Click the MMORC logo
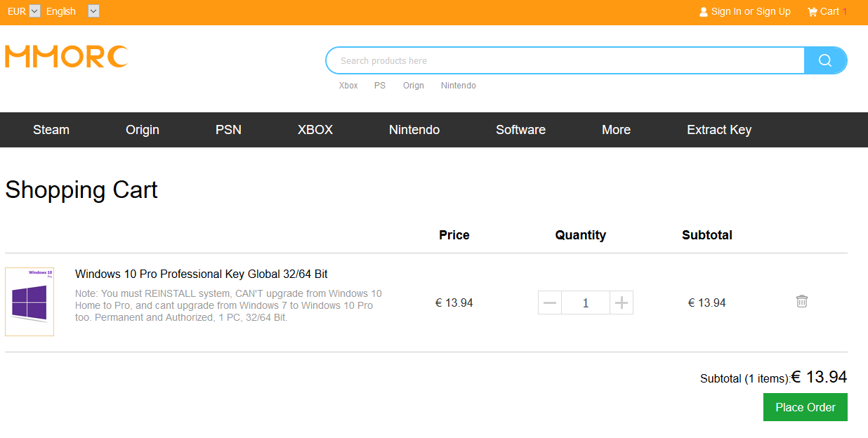 (x=67, y=57)
